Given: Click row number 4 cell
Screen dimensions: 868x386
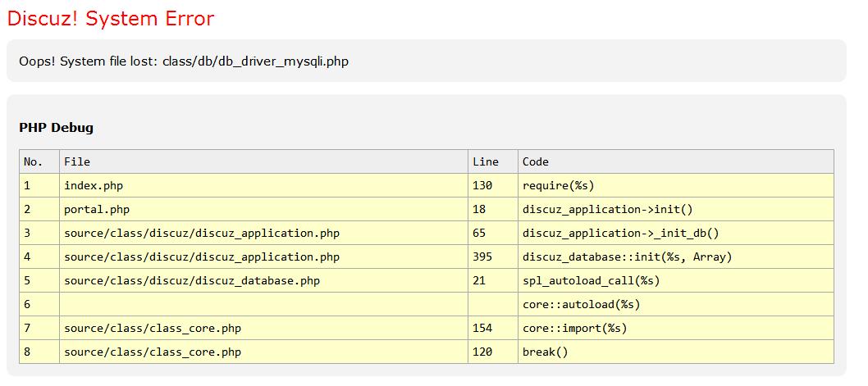Looking at the screenshot, I should pos(39,257).
